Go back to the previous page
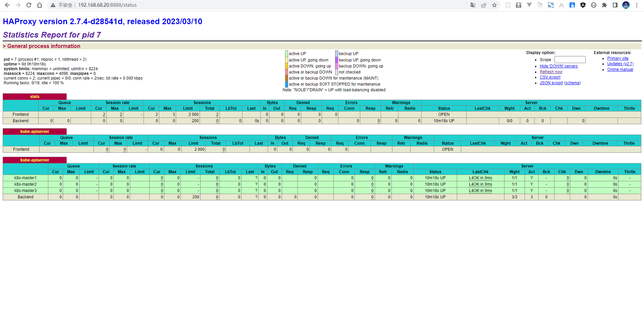Image resolution: width=644 pixels, height=334 pixels. (x=7, y=5)
